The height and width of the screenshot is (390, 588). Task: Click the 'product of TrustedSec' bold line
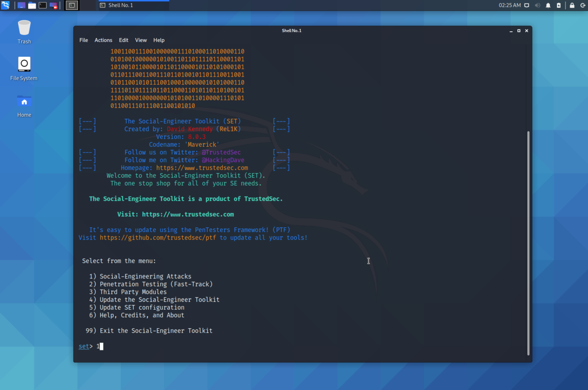(x=186, y=199)
